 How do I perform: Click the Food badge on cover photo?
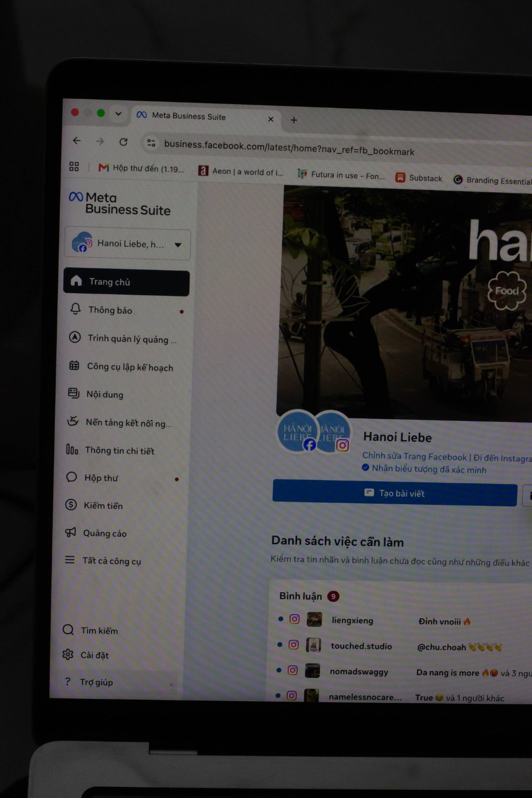click(507, 291)
